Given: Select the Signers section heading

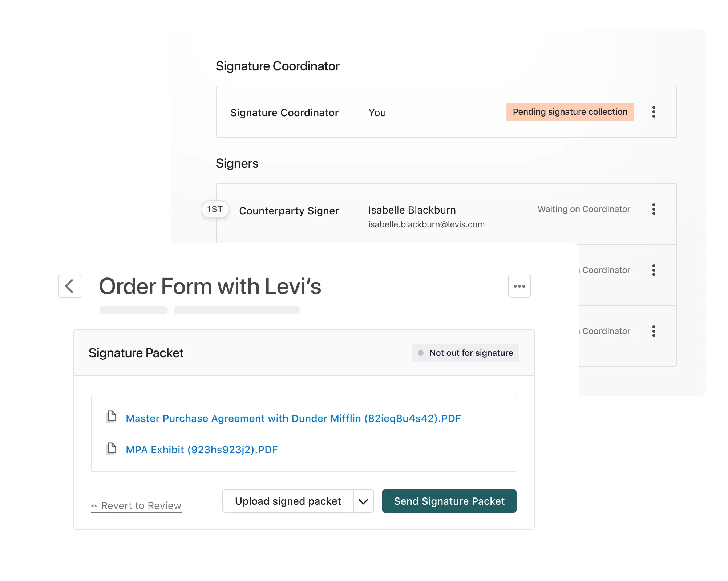Looking at the screenshot, I should pyautogui.click(x=237, y=163).
